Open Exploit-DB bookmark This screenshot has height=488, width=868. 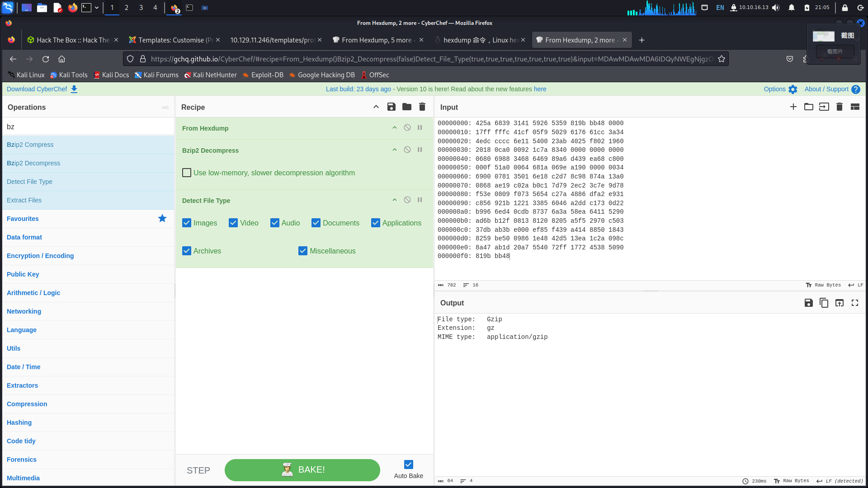pyautogui.click(x=263, y=75)
